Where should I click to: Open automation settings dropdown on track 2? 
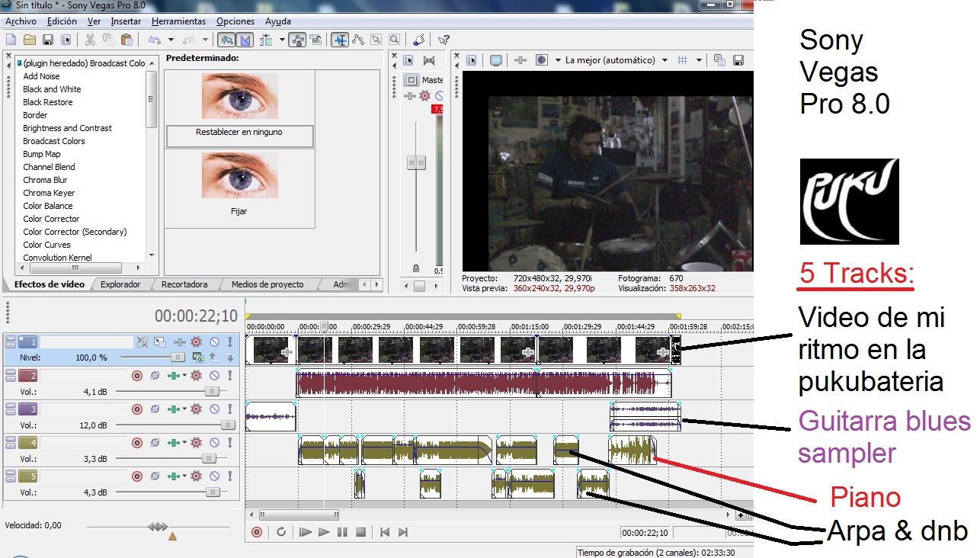point(184,375)
